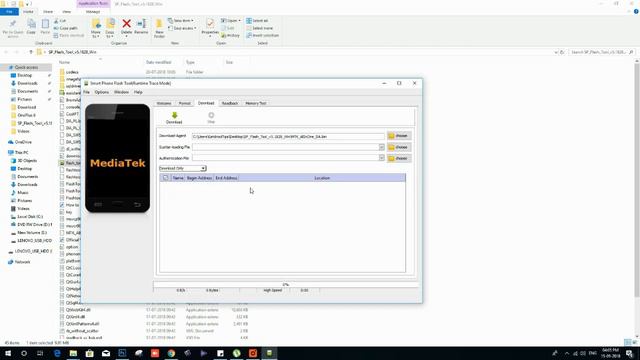Click the Download Agent path field
The width and height of the screenshot is (640, 360).
coord(288,136)
